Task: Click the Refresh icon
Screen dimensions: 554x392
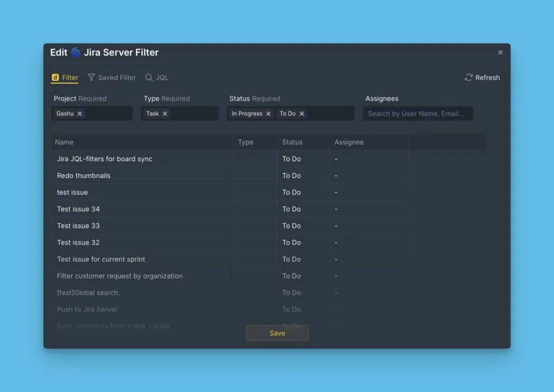Action: (469, 78)
